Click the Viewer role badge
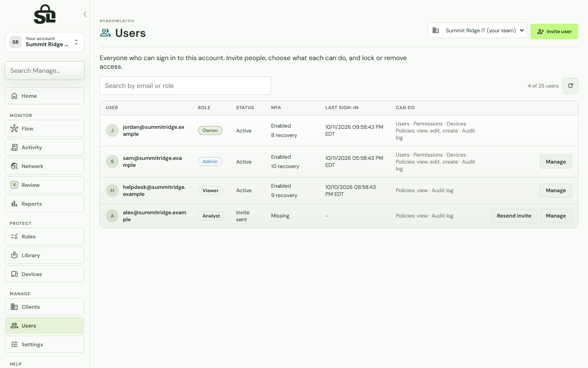The height and width of the screenshot is (368, 588). [x=210, y=191]
